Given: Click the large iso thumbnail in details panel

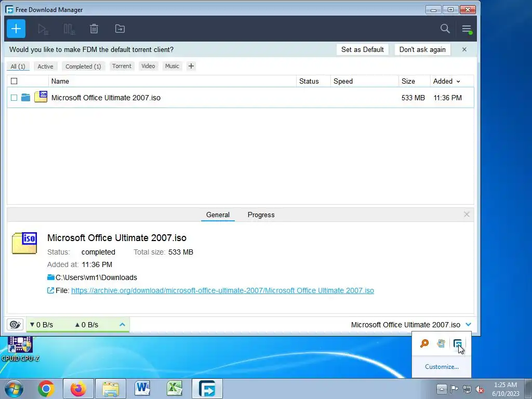Looking at the screenshot, I should [24, 243].
